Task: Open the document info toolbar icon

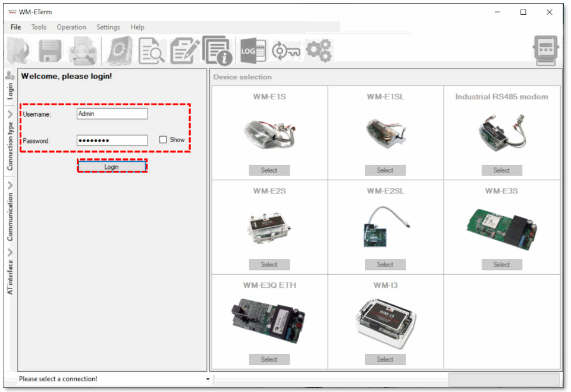Action: 217,50
